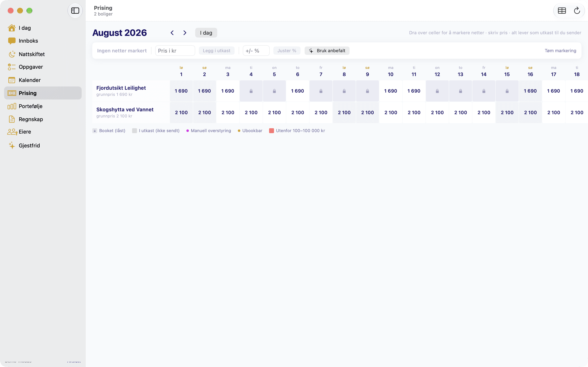Image resolution: width=588 pixels, height=367 pixels.
Task: Toggle the sidebar panel icon
Action: 75,11
